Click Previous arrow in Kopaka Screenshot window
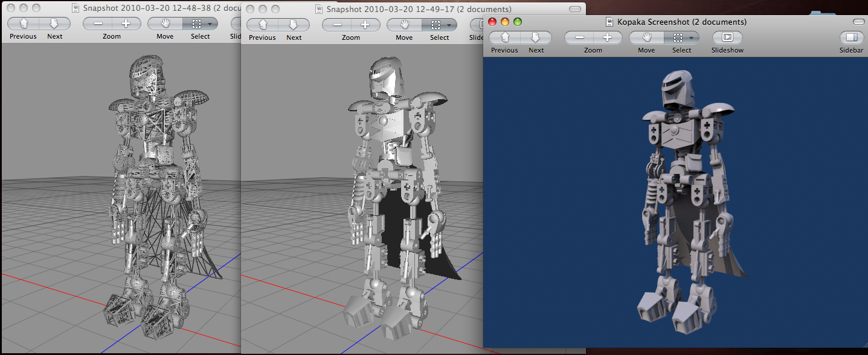This screenshot has width=868, height=355. (505, 37)
